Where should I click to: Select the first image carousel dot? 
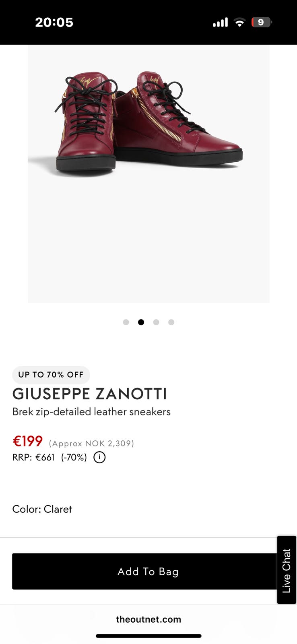[126, 322]
